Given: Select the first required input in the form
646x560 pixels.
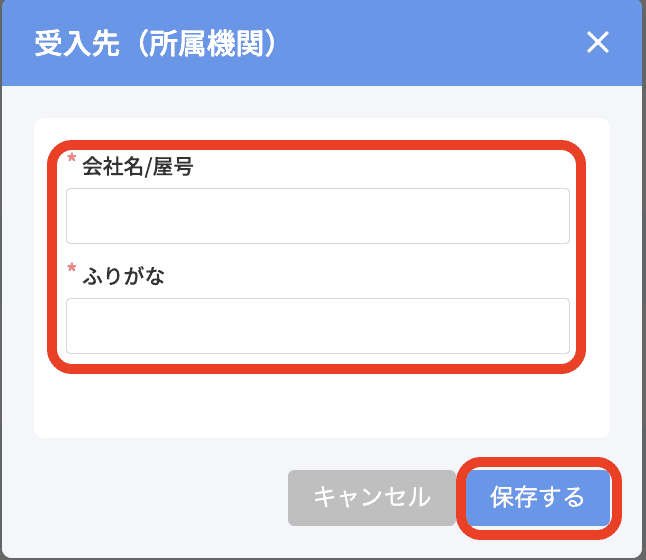Looking at the screenshot, I should tap(318, 216).
